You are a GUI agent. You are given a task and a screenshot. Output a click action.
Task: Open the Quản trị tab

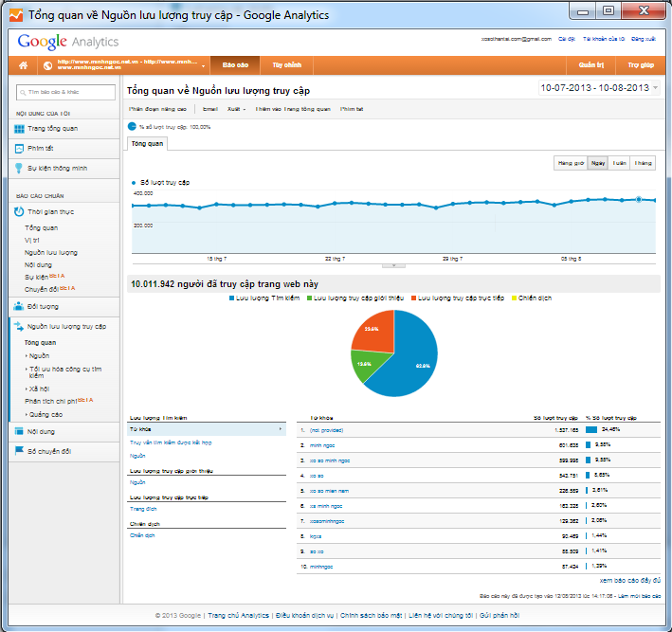591,65
